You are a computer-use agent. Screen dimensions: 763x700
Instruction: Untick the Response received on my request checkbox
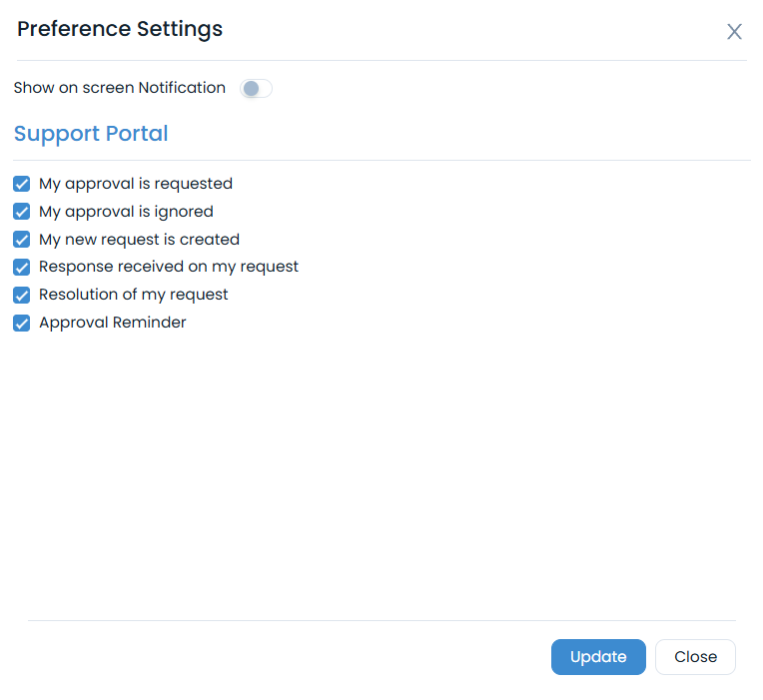pyautogui.click(x=22, y=267)
